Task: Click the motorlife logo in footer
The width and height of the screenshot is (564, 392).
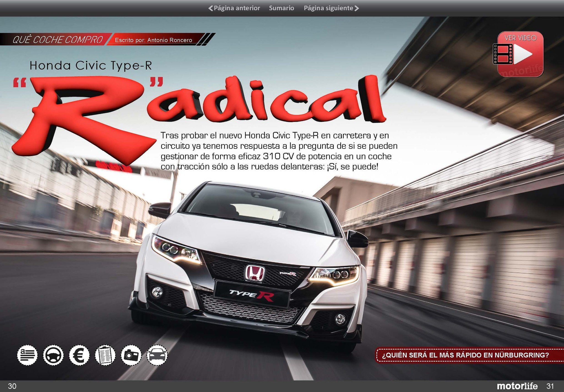Action: click(517, 386)
